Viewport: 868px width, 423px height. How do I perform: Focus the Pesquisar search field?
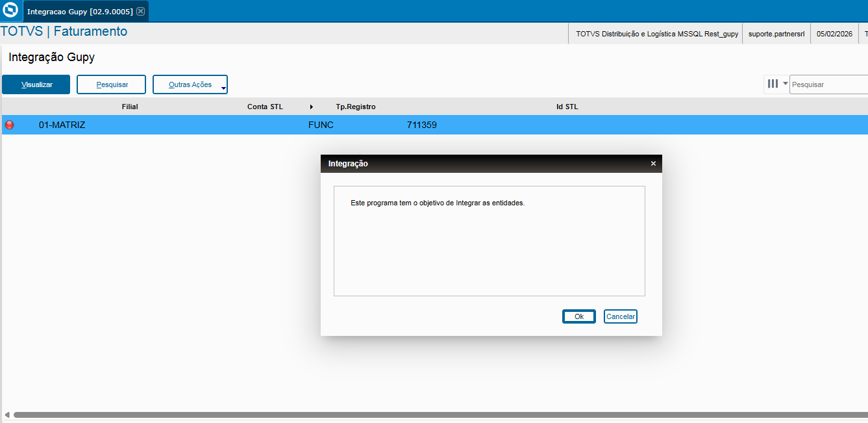point(828,84)
